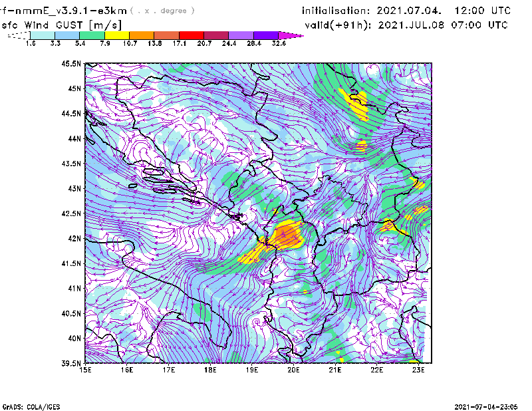This screenshot has width=532, height=411.
Task: Click the green legend swatch starting at 5.4
Action: [x=92, y=35]
